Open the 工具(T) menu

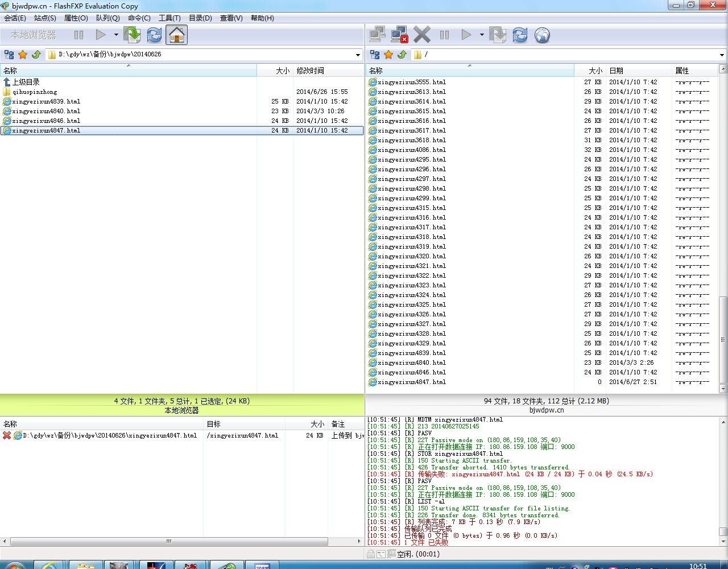pos(169,18)
